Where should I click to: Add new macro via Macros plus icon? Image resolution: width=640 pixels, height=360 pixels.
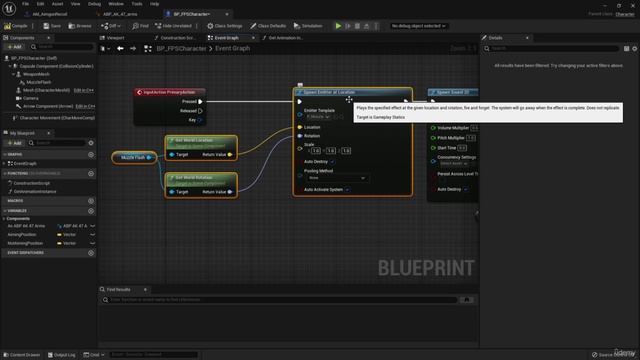(91, 201)
